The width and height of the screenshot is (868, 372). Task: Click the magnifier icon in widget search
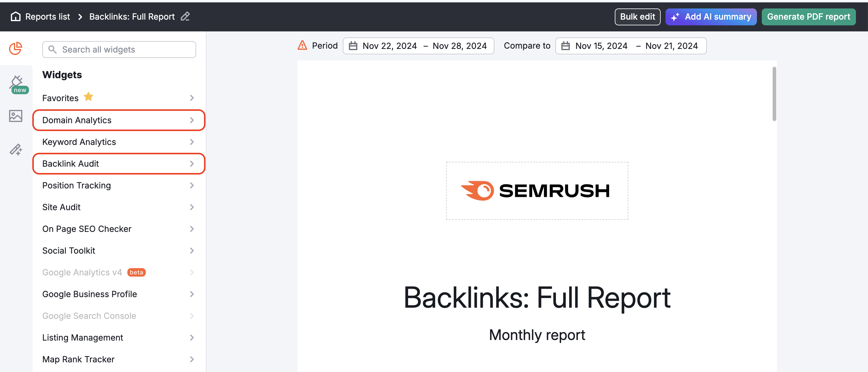52,50
